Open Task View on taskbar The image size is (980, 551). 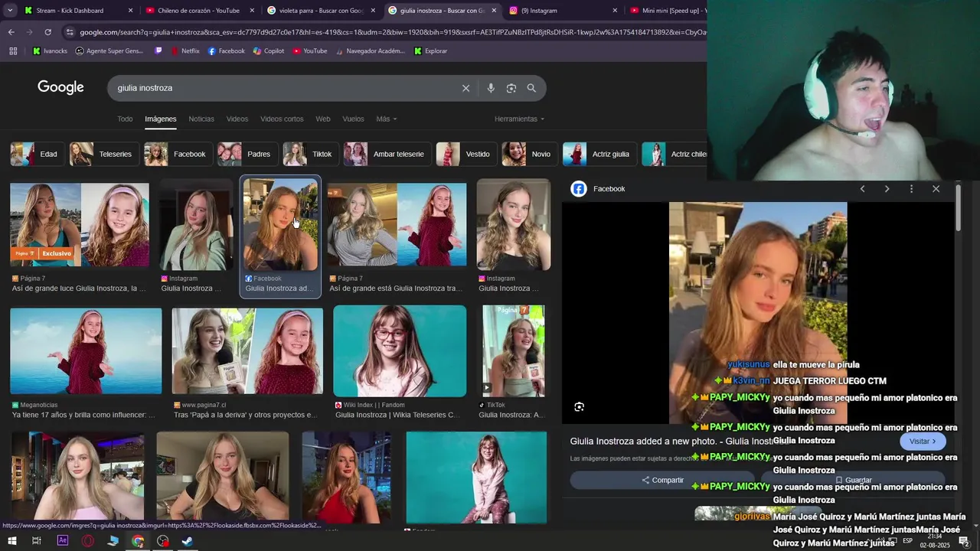click(36, 541)
